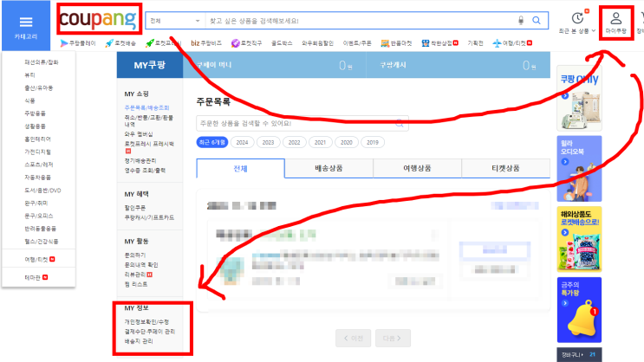Open 여행/티켓 airplane shortcut in top bar
Image resolution: width=644 pixels, height=362 pixels.
(x=512, y=43)
